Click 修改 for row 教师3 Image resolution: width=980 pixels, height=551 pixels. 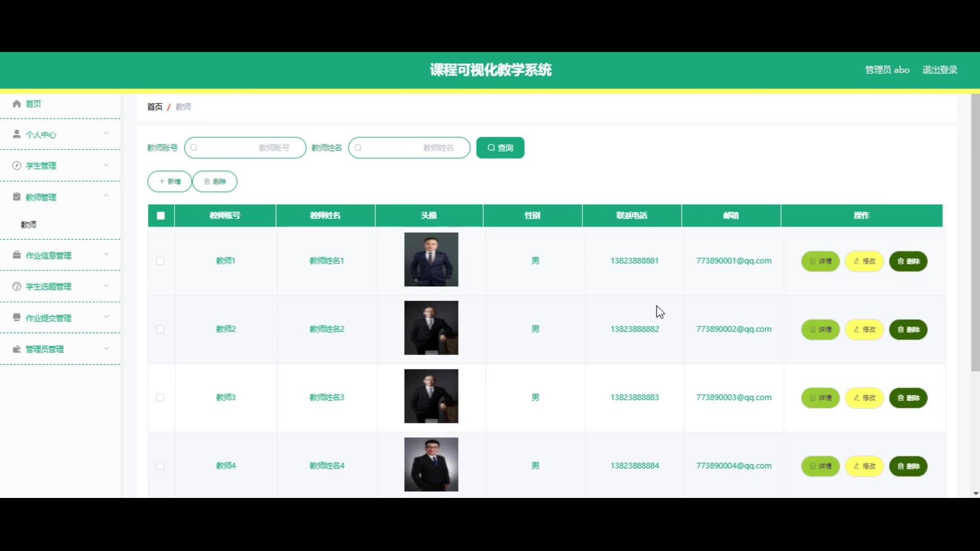(x=865, y=398)
